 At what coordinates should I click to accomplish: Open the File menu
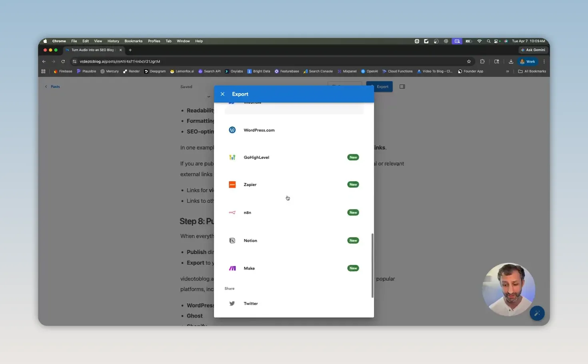click(x=74, y=41)
